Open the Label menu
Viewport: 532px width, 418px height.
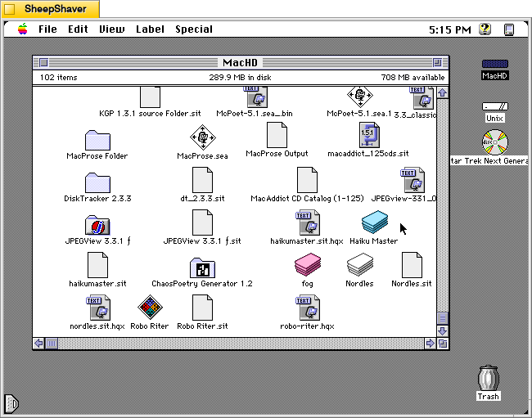click(x=150, y=29)
